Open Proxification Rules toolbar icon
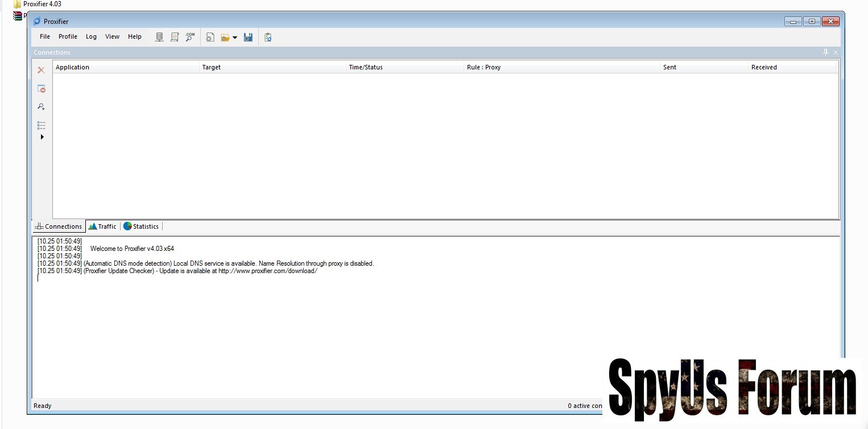 (175, 37)
